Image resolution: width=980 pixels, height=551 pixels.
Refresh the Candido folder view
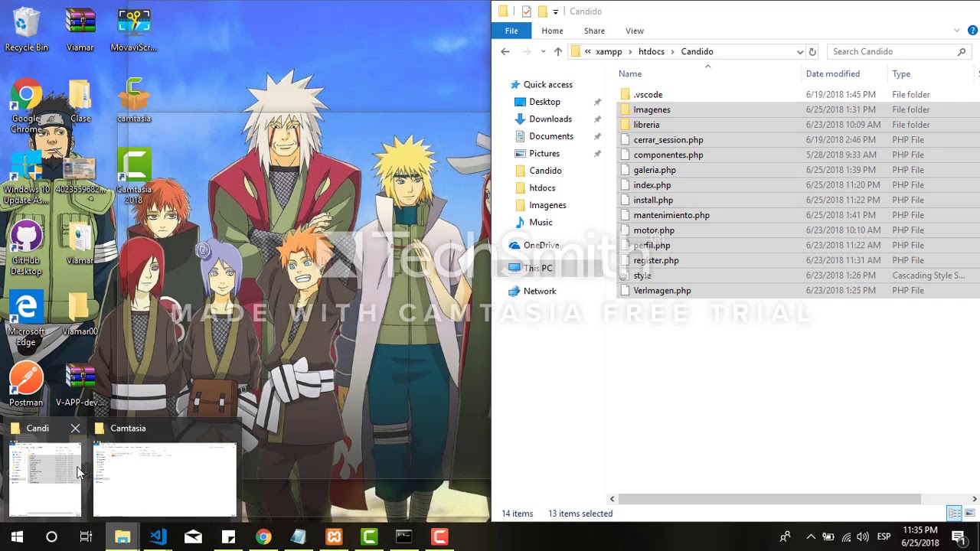[812, 51]
